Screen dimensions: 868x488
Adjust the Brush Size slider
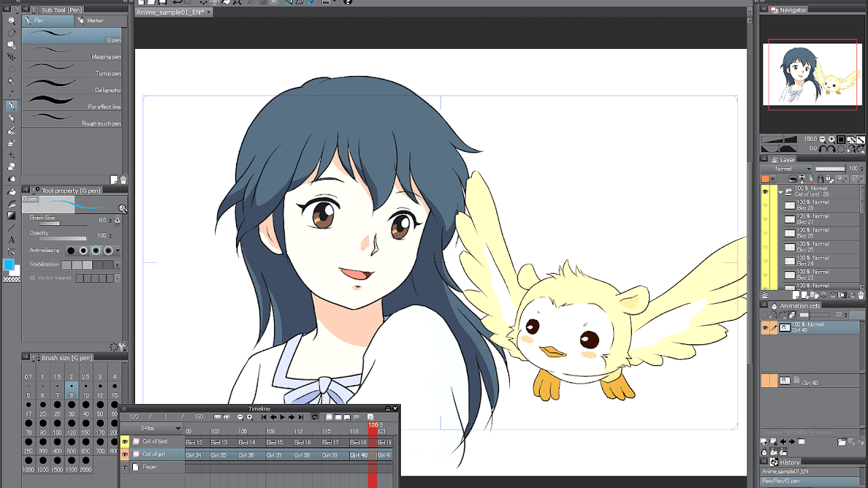tap(62, 223)
